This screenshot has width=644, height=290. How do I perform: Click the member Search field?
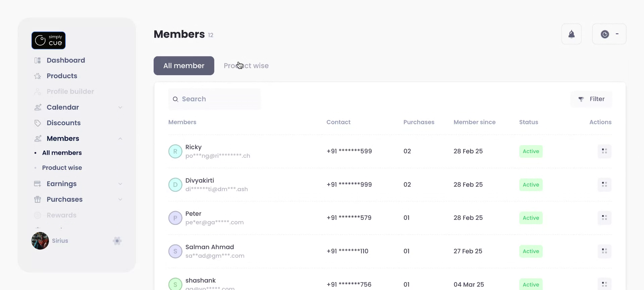point(215,99)
